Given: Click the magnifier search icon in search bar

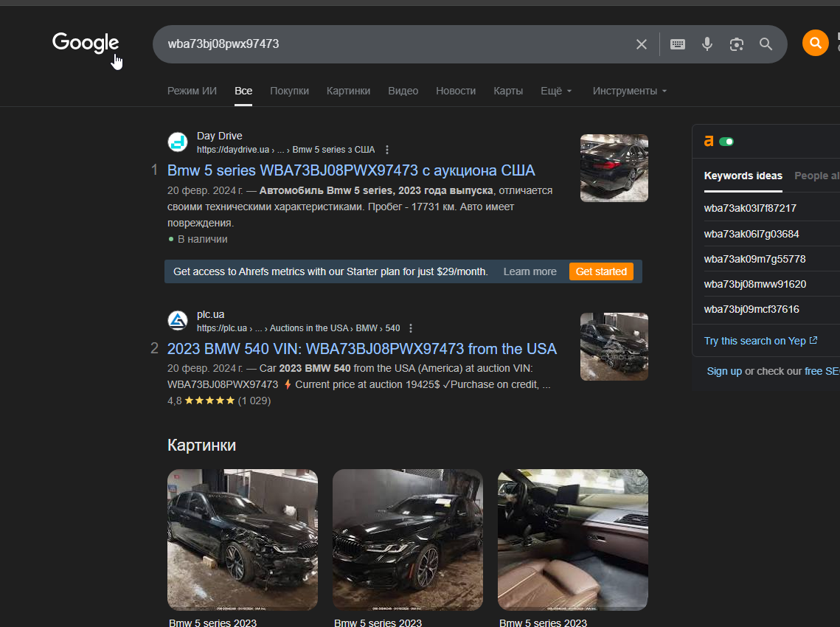Looking at the screenshot, I should [766, 44].
